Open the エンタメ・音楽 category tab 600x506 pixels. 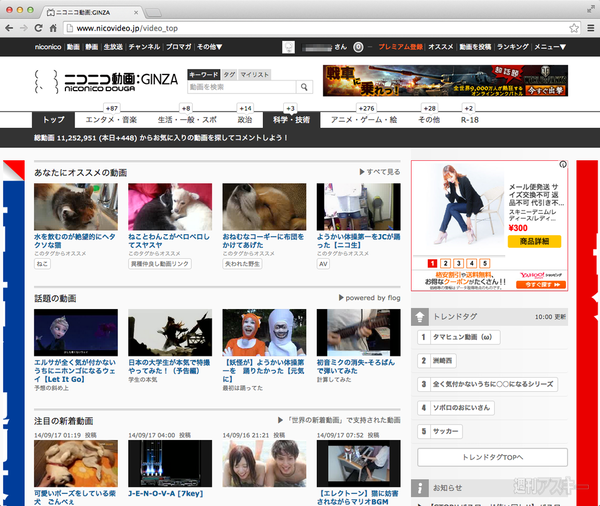point(111,120)
